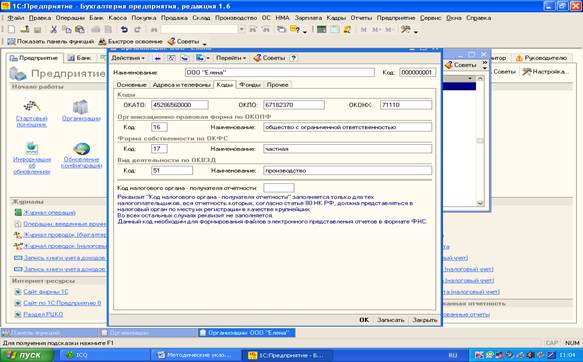The width and height of the screenshot is (583, 362).
Task: Expand the Действия dropdown menu
Action: tap(128, 58)
